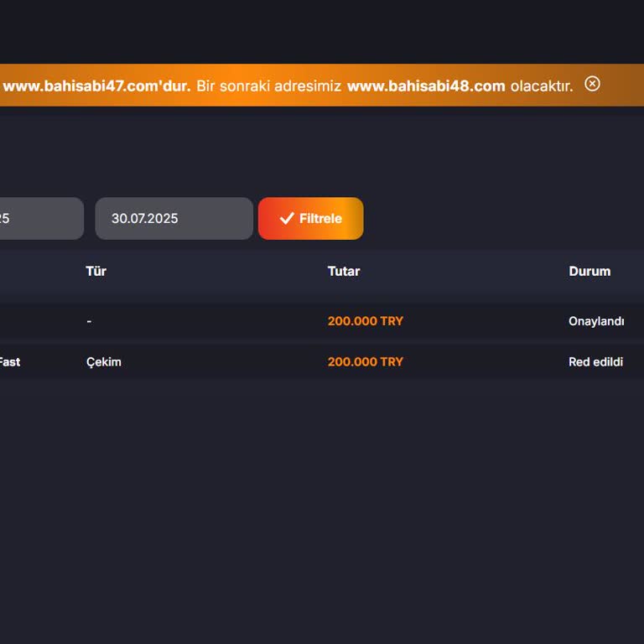Click 200.000 TRY in the Onaylandı row
644x644 pixels.
365,321
